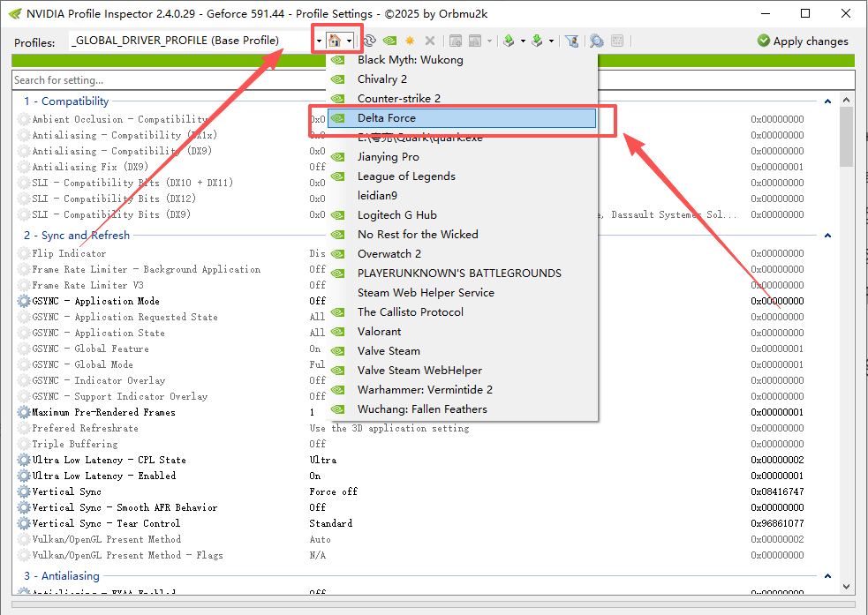Open the Profiles combo box arrow

318,41
